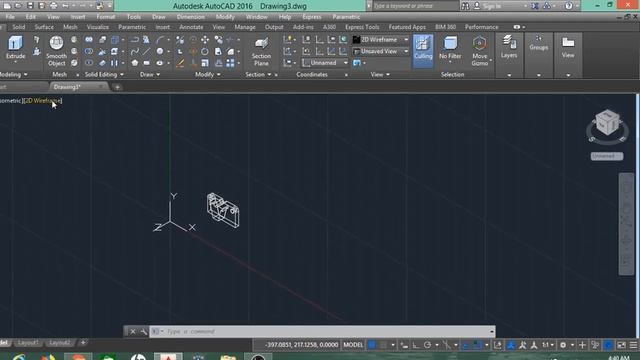Viewport: 640px width, 360px height.
Task: Click the print icon in quick access toolbar
Action: tap(53, 6)
